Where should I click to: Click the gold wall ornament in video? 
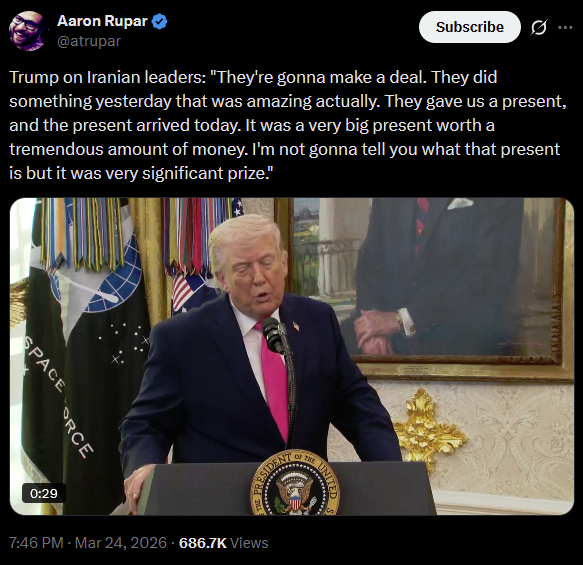click(428, 431)
